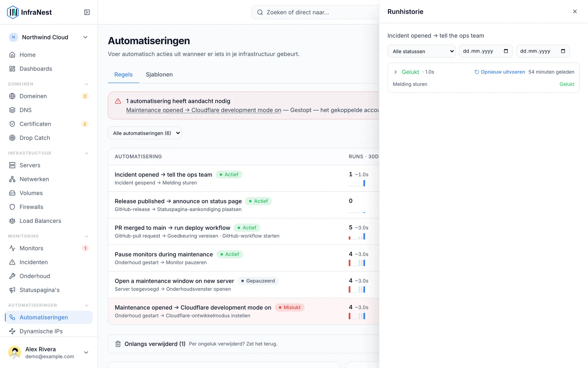Screen dimensions: 588x368
Task: Open Release published automation row
Action: (244, 205)
